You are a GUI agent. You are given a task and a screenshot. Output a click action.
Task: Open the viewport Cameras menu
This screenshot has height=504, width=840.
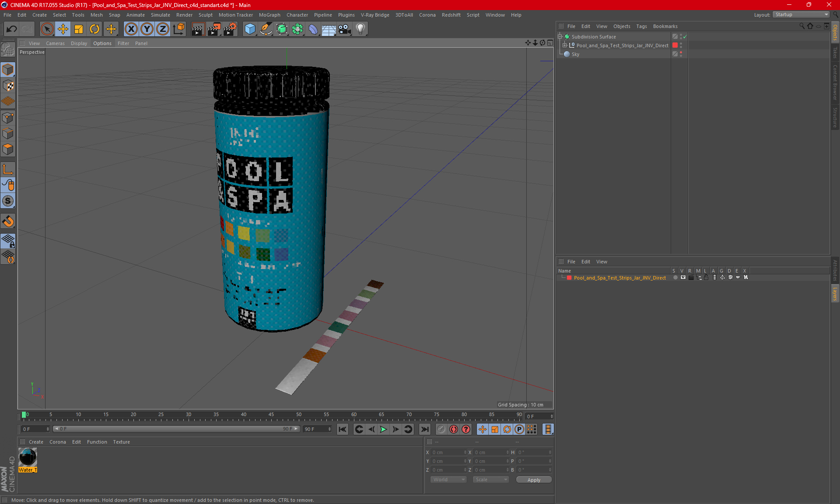coord(55,43)
